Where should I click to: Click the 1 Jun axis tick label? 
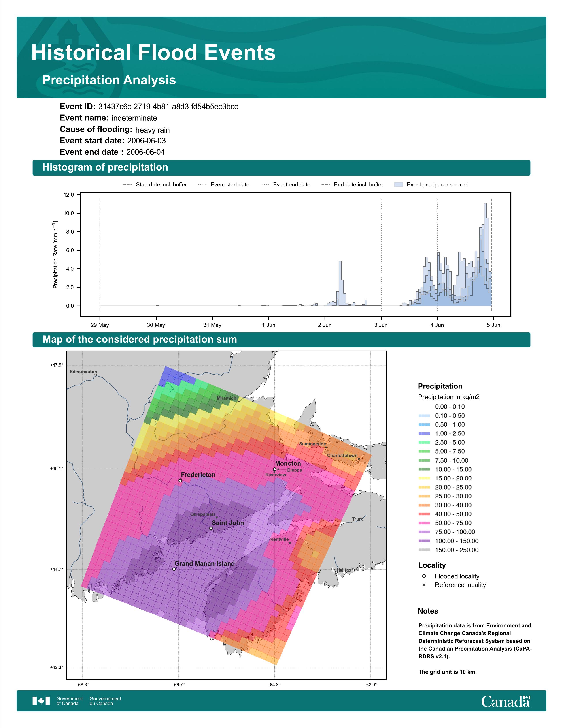pos(268,325)
